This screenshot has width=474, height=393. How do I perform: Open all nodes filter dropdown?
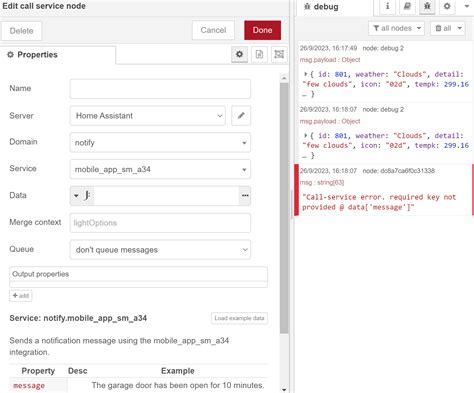397,28
